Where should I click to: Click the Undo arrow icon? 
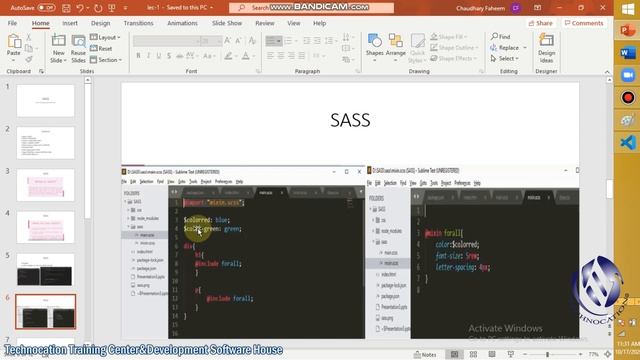coord(80,8)
